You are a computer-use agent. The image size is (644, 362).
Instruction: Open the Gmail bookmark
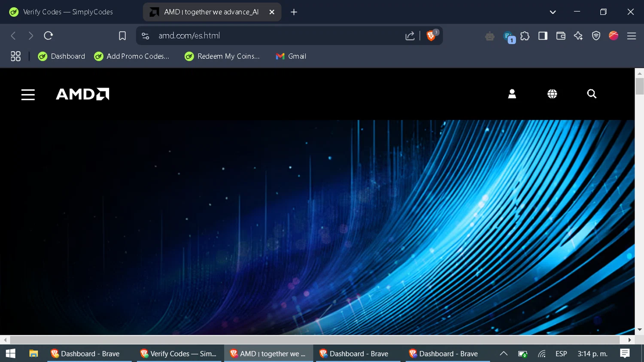[x=291, y=56]
